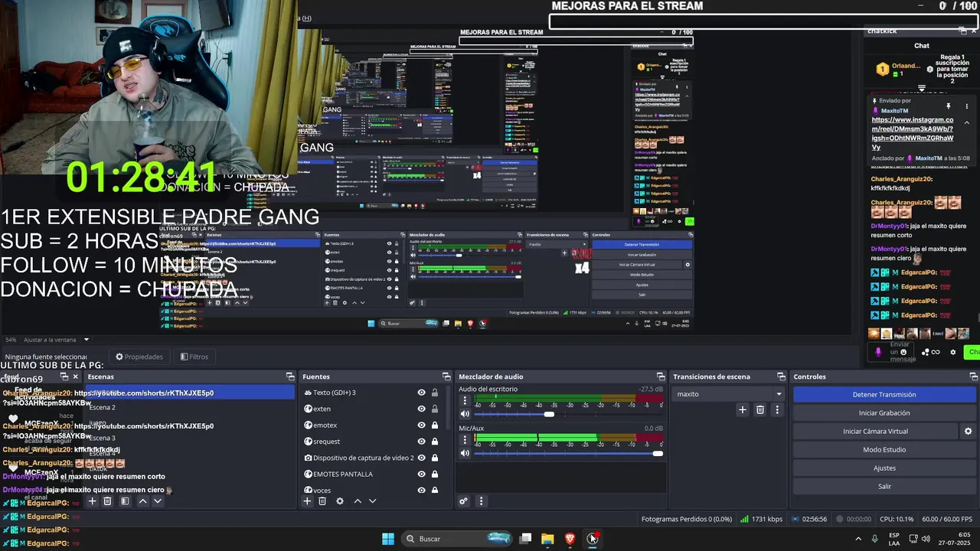Remove selected source with trash icon
The height and width of the screenshot is (551, 980).
pos(322,501)
